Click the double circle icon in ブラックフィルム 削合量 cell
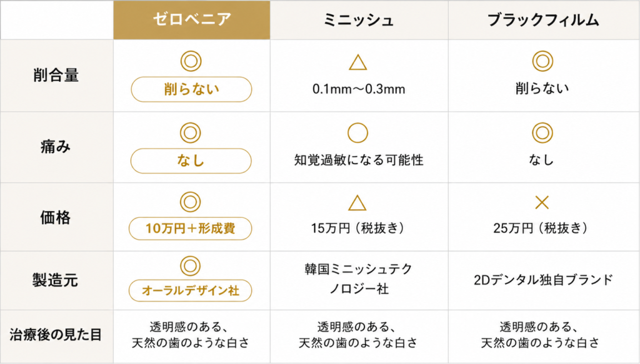 tap(542, 61)
